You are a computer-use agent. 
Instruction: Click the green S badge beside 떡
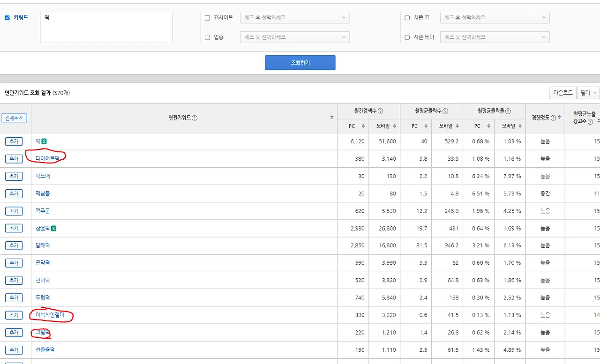44,141
